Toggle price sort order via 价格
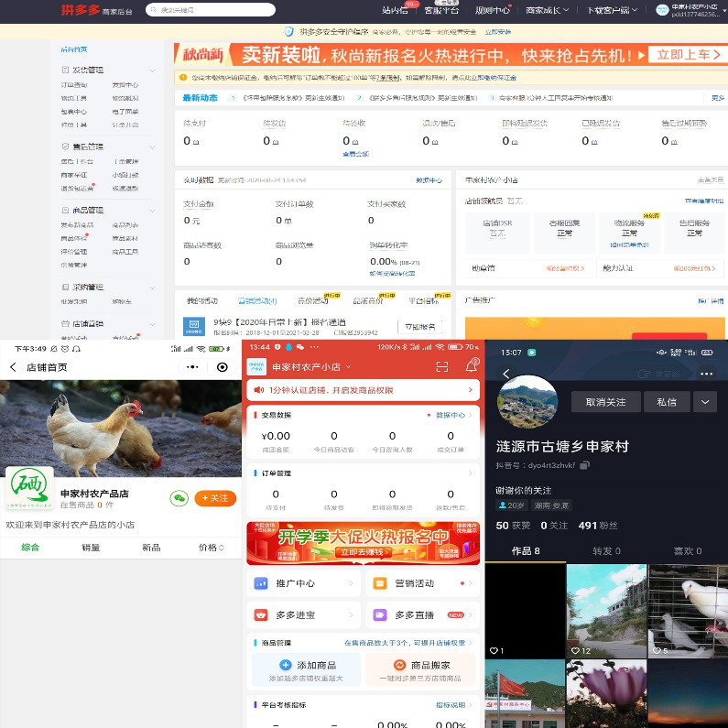This screenshot has width=728, height=728. [211, 548]
